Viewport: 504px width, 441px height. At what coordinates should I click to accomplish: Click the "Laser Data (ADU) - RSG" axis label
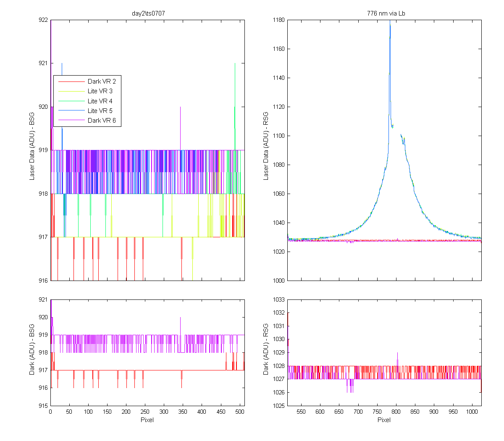pos(266,146)
